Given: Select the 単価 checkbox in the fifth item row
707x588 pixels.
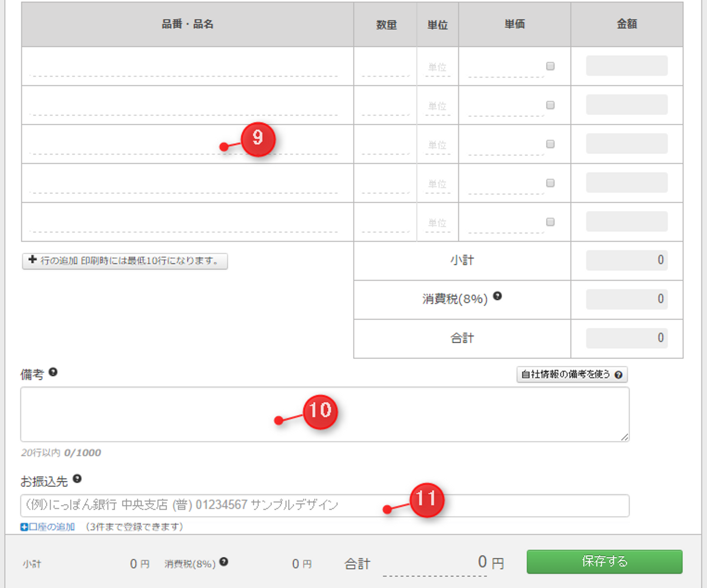Looking at the screenshot, I should (550, 222).
